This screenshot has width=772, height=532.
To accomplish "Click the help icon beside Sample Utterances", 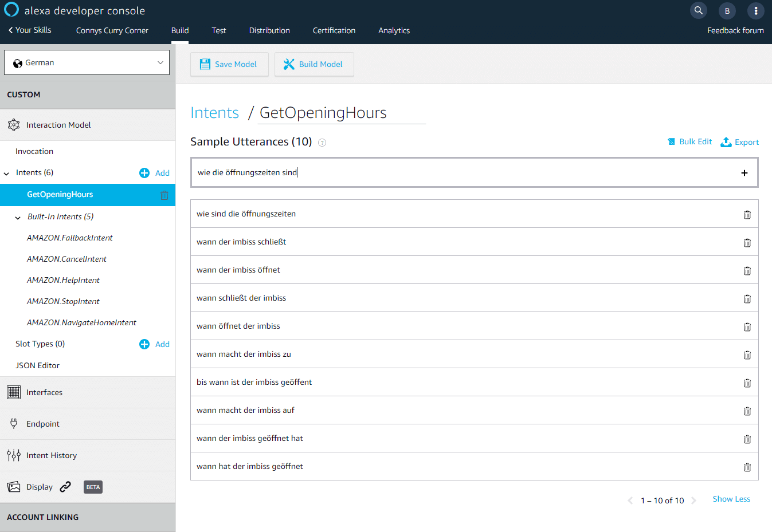I will (x=322, y=143).
